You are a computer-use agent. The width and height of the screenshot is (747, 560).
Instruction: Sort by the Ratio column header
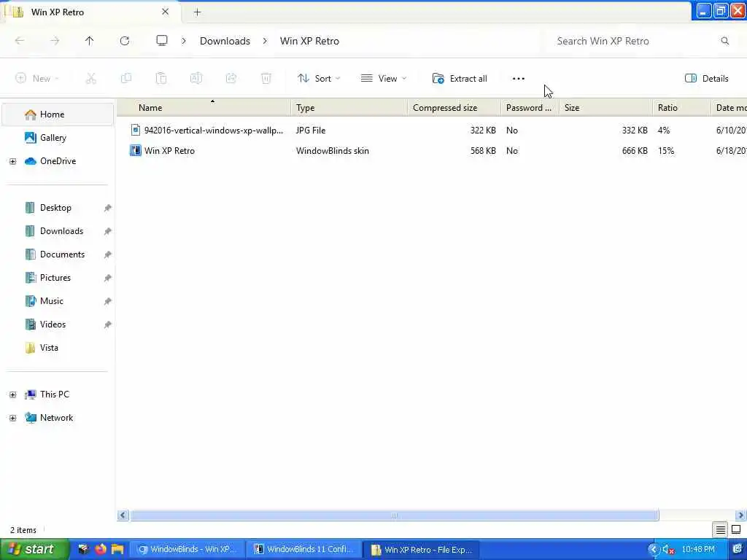(x=681, y=108)
